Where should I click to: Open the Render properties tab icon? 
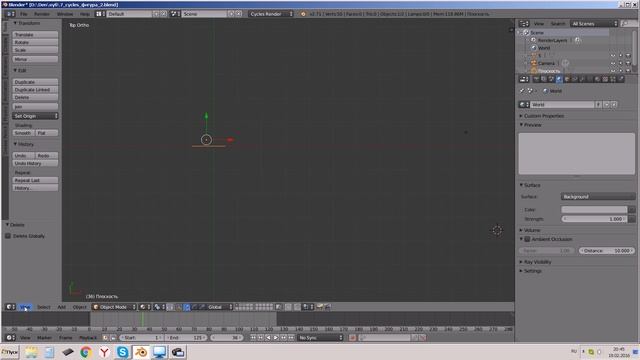click(x=536, y=79)
